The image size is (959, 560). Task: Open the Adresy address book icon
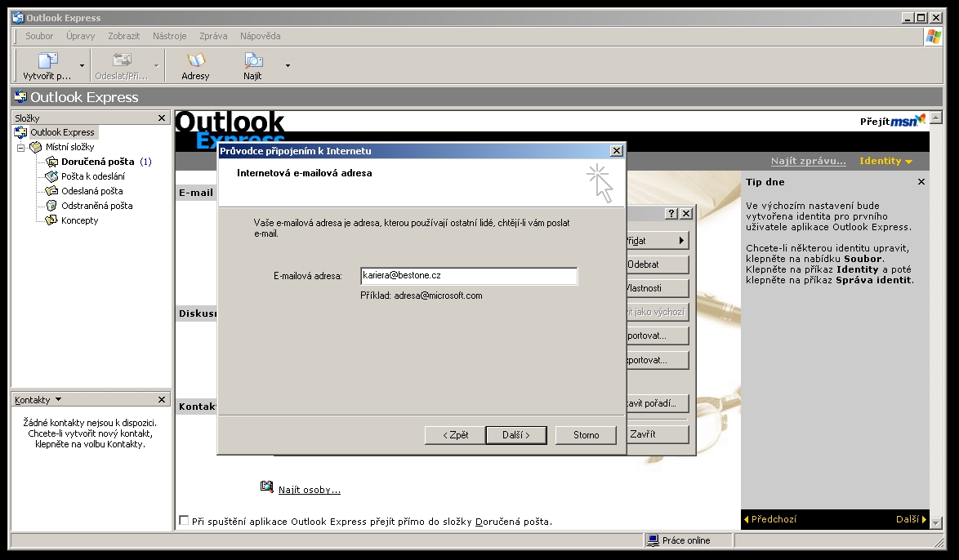pos(196,60)
